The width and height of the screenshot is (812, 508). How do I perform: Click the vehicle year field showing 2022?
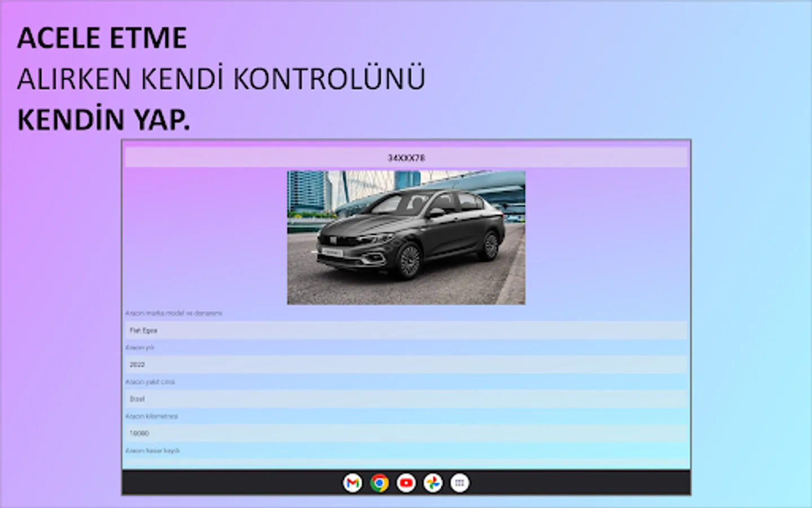[406, 365]
